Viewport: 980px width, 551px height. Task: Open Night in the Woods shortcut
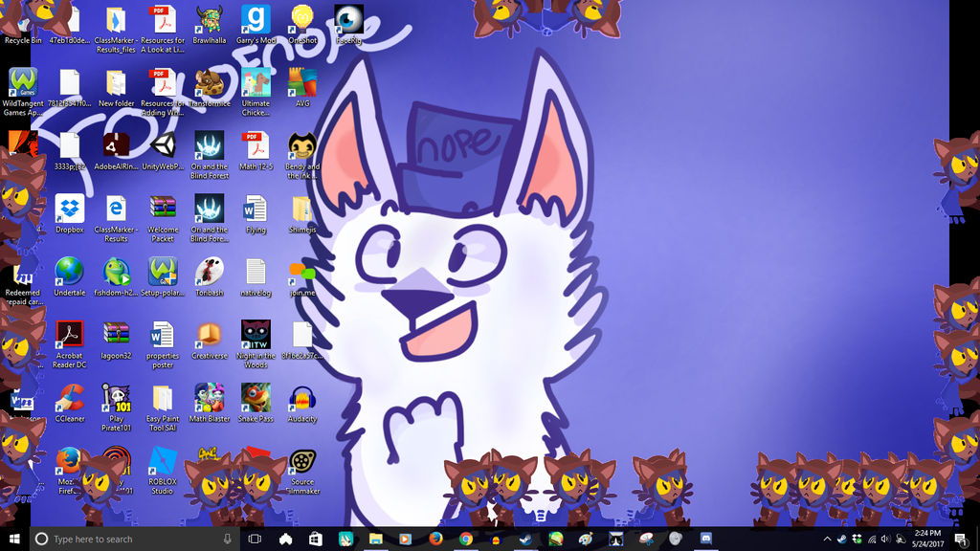pos(256,344)
